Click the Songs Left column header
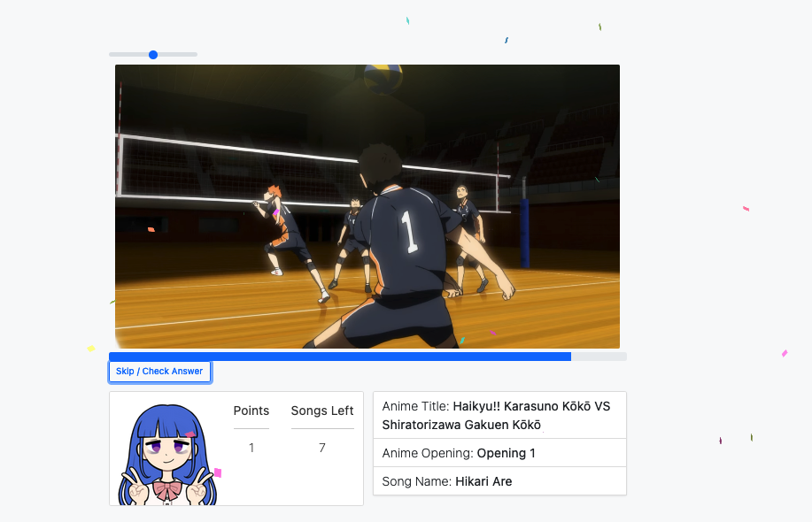 pyautogui.click(x=322, y=411)
